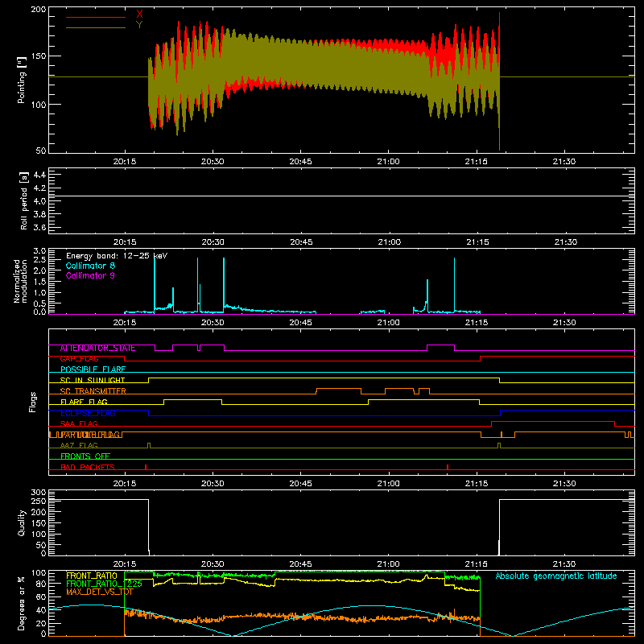Click the 60 tick on Degrees or % axis
The width and height of the screenshot is (644, 644).
pyautogui.click(x=41, y=597)
